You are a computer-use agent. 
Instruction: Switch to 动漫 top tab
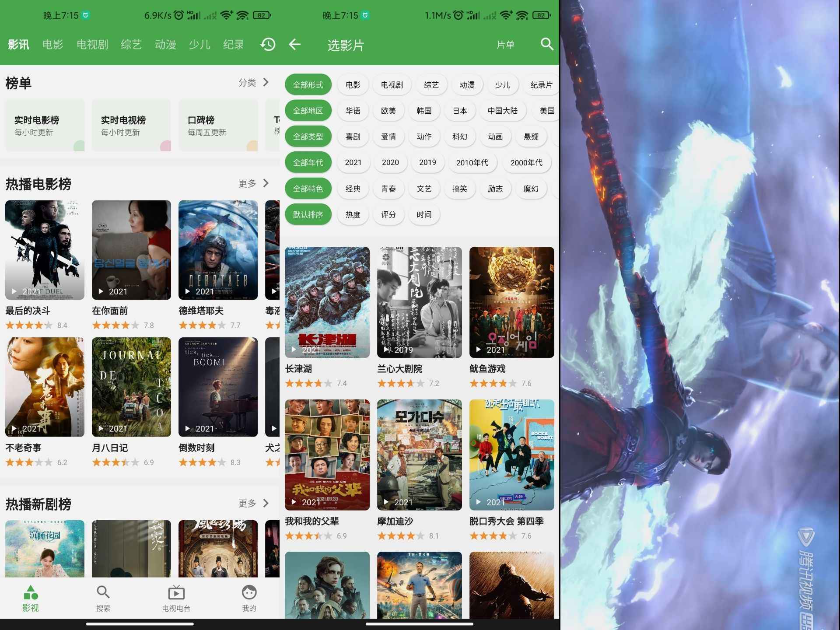pos(165,45)
